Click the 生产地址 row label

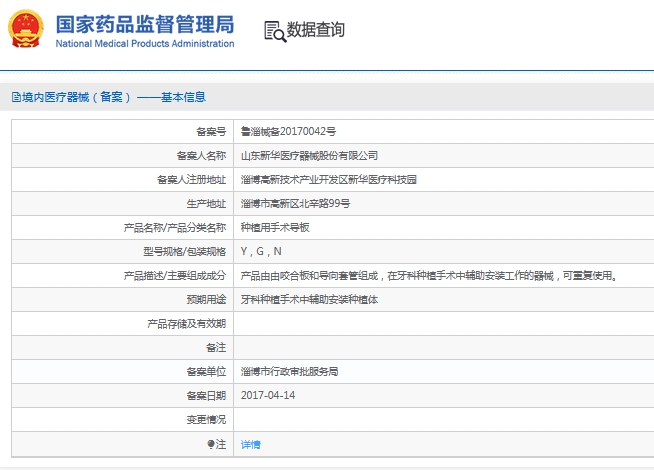point(206,204)
